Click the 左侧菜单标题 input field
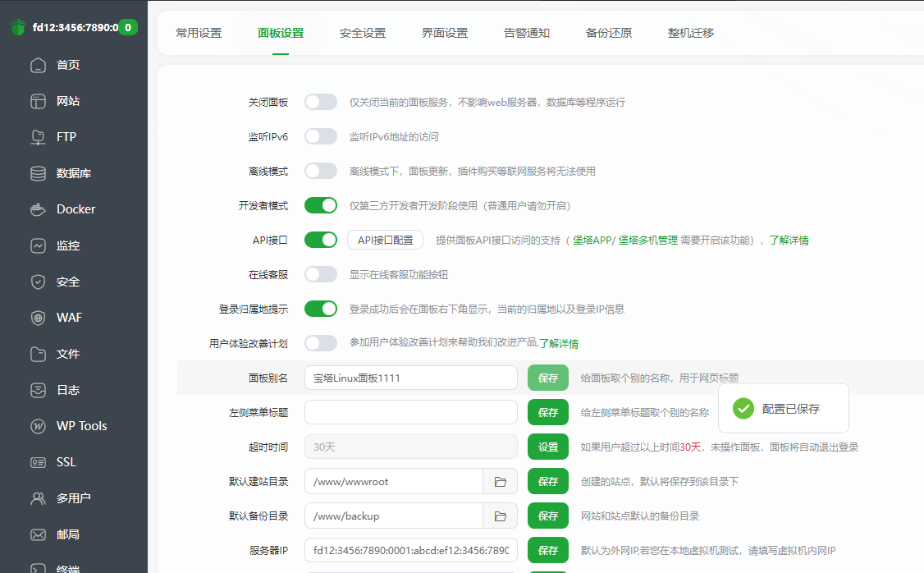This screenshot has width=924, height=573. (410, 412)
